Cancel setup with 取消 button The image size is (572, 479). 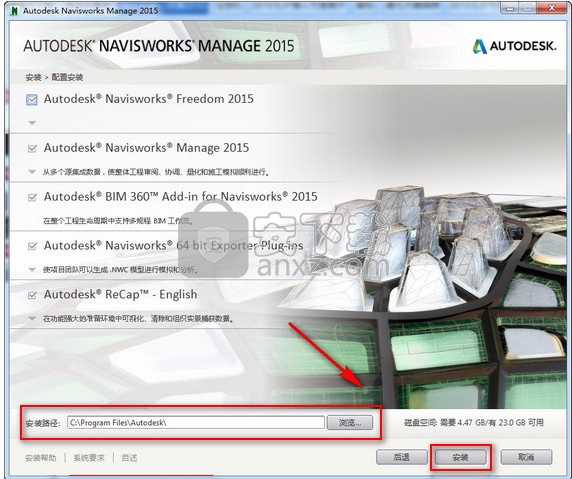[x=526, y=457]
